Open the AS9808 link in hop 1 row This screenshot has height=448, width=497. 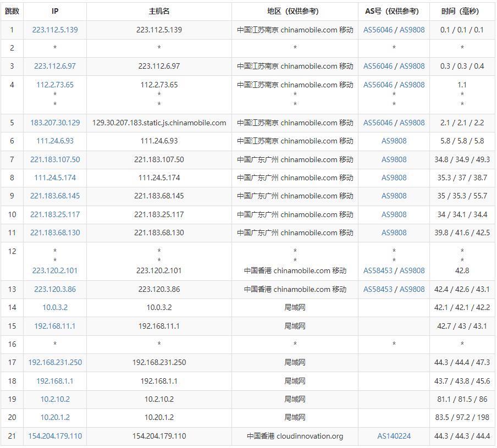(412, 30)
